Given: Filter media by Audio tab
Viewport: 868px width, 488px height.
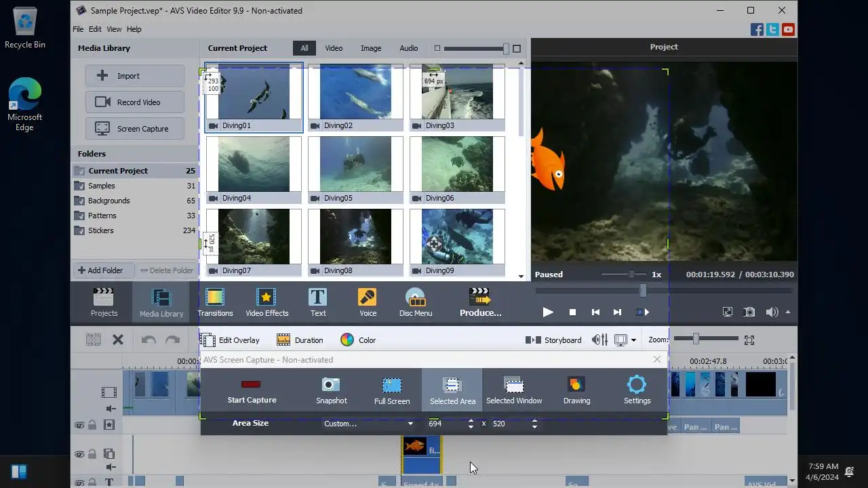Looking at the screenshot, I should tap(409, 48).
